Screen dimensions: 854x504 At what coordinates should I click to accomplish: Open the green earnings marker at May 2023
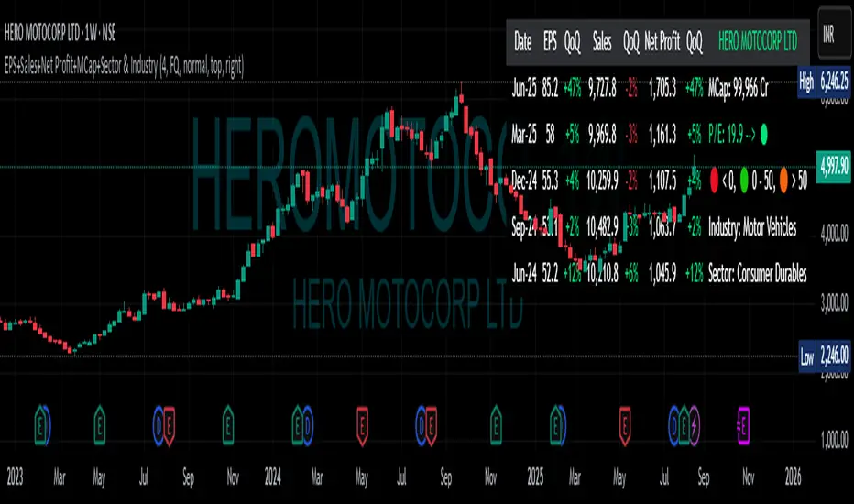[x=99, y=425]
